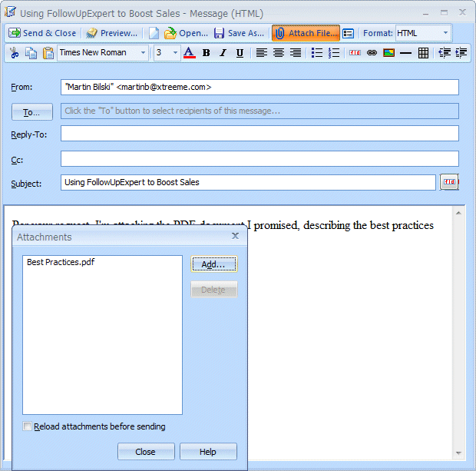Viewport: 476px width, 471px height.
Task: Click the Open... folder button
Action: coord(186,33)
